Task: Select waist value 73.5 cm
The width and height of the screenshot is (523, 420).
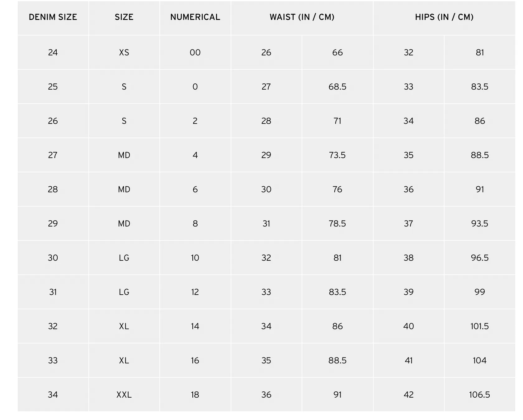Action: (x=337, y=155)
